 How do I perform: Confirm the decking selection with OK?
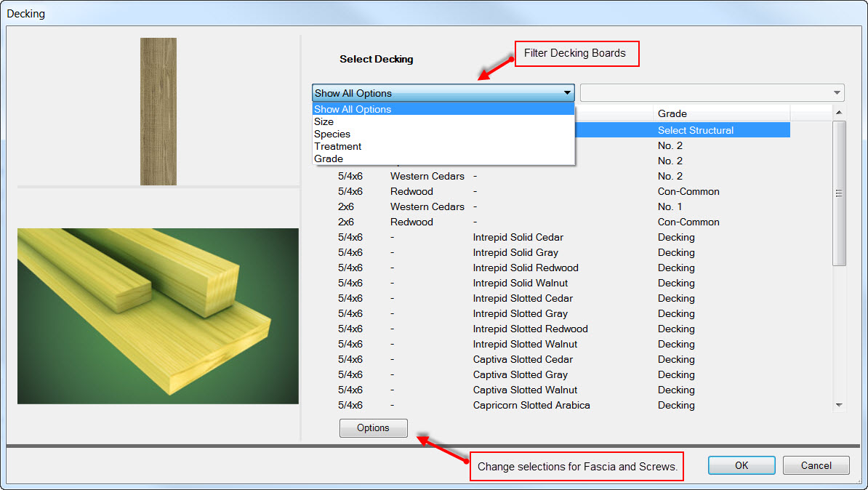[742, 465]
